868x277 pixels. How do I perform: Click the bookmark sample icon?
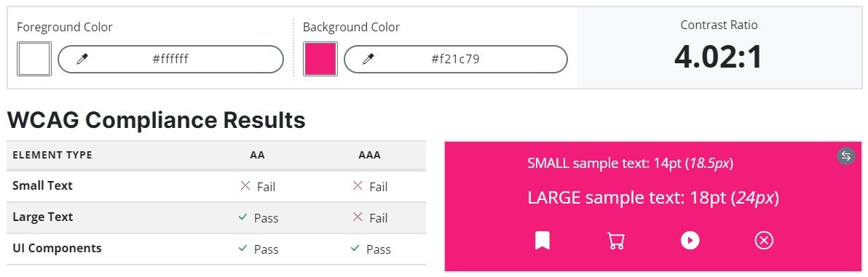tap(542, 241)
